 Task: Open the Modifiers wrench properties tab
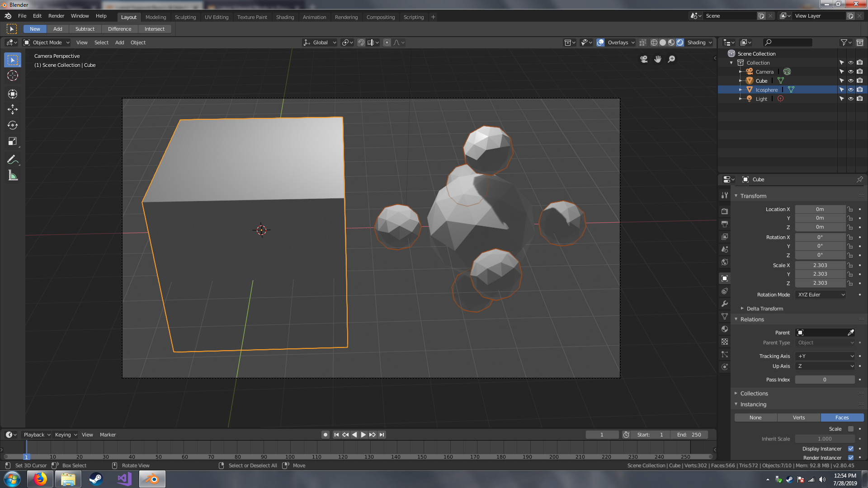[725, 304]
